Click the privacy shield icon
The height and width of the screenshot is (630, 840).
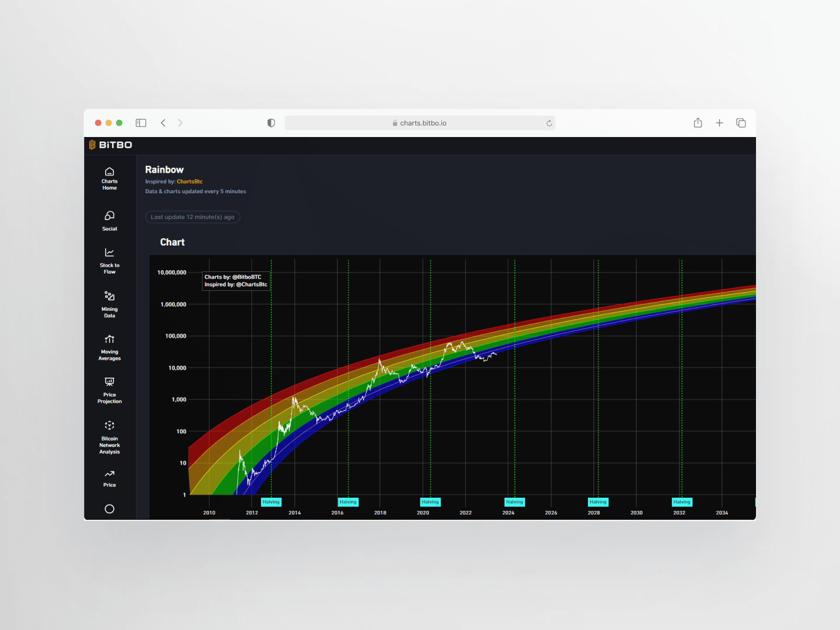pos(271,123)
